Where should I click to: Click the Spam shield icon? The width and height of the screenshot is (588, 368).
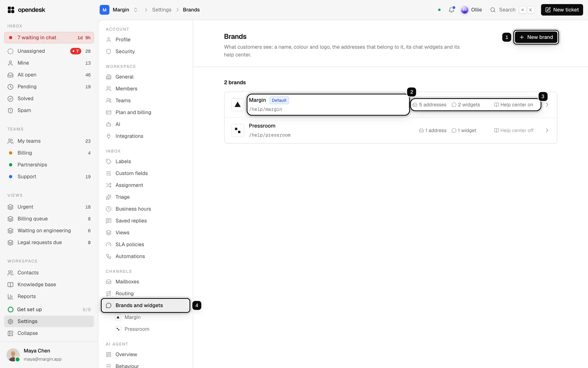pyautogui.click(x=10, y=110)
